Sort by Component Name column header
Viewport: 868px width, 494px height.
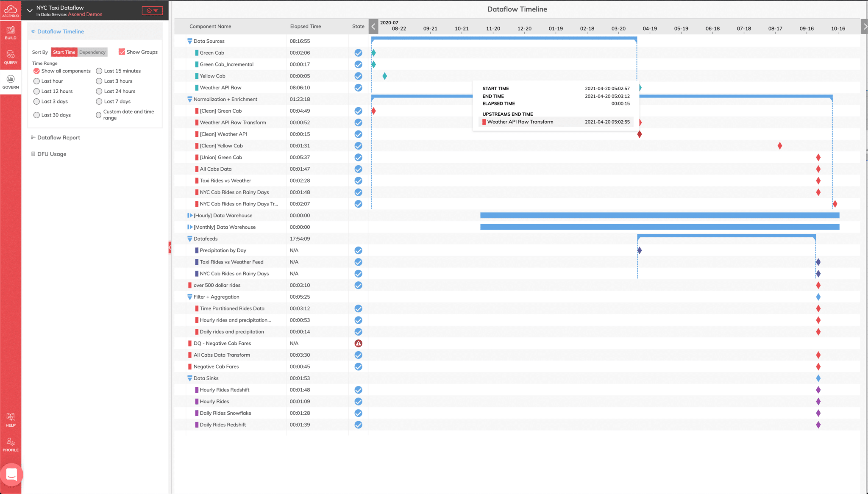click(x=210, y=26)
